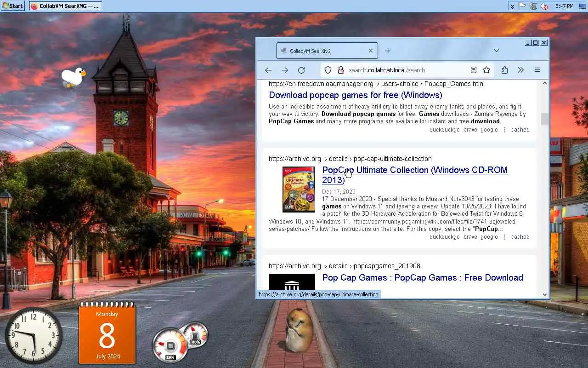Select CollabVM SearXNG taskbar button
This screenshot has height=368, width=588.
(65, 6)
